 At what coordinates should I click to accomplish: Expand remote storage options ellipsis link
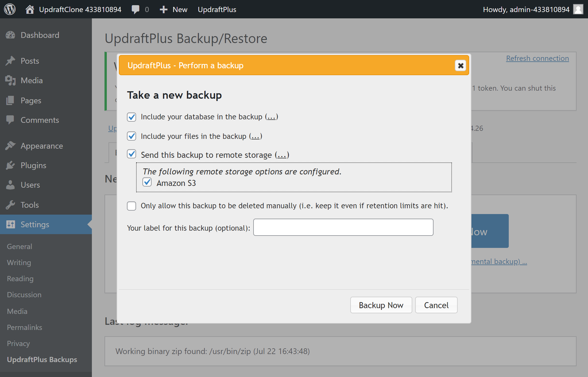click(x=282, y=155)
